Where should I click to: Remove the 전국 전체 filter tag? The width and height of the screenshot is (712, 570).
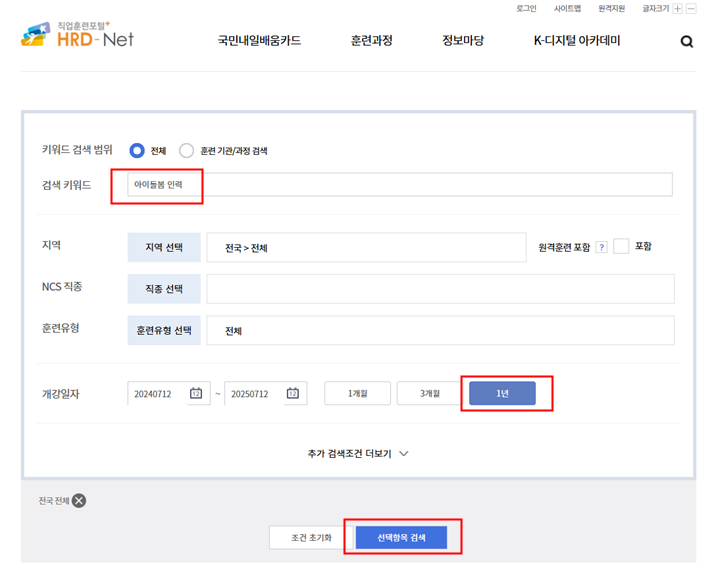(x=79, y=501)
